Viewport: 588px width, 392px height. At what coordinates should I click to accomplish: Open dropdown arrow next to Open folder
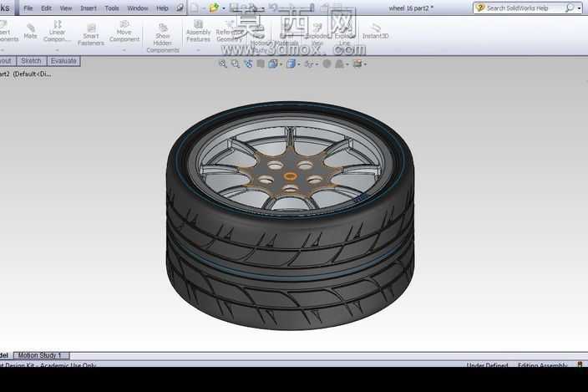224,8
